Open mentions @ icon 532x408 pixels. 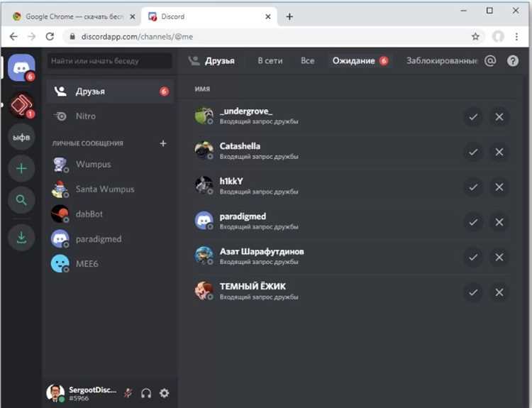[x=490, y=61]
